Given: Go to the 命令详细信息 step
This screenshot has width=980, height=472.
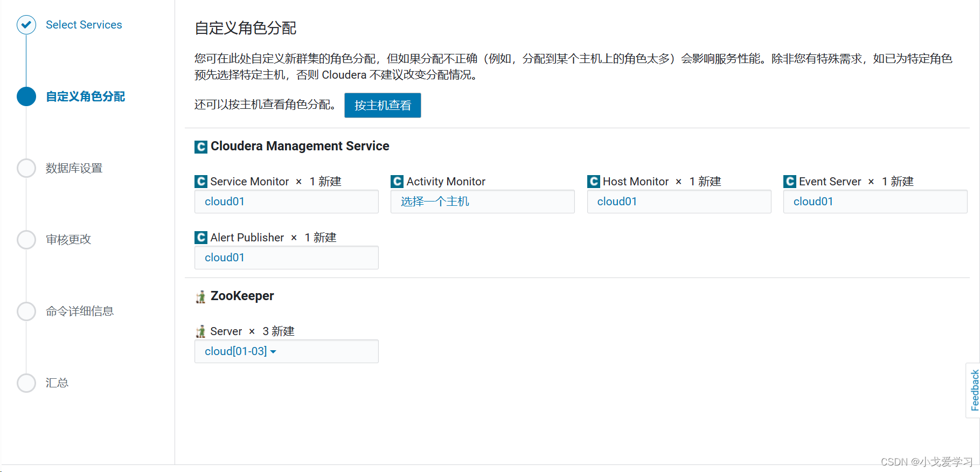Looking at the screenshot, I should click(80, 311).
